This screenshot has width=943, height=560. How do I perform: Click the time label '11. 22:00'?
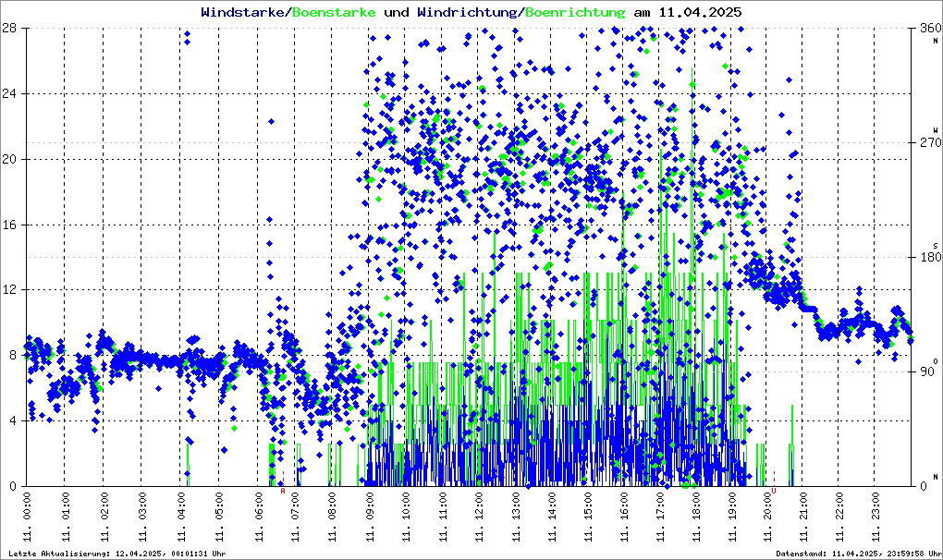839,517
